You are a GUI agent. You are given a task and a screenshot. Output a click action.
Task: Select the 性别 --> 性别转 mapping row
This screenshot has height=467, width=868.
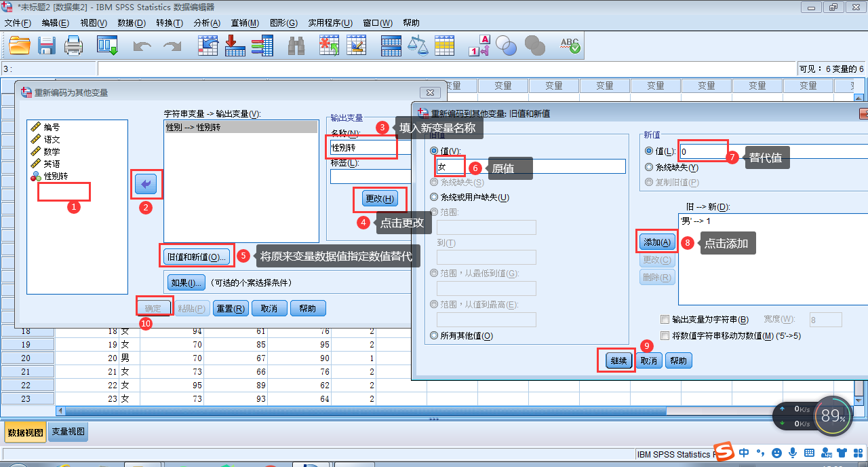241,127
